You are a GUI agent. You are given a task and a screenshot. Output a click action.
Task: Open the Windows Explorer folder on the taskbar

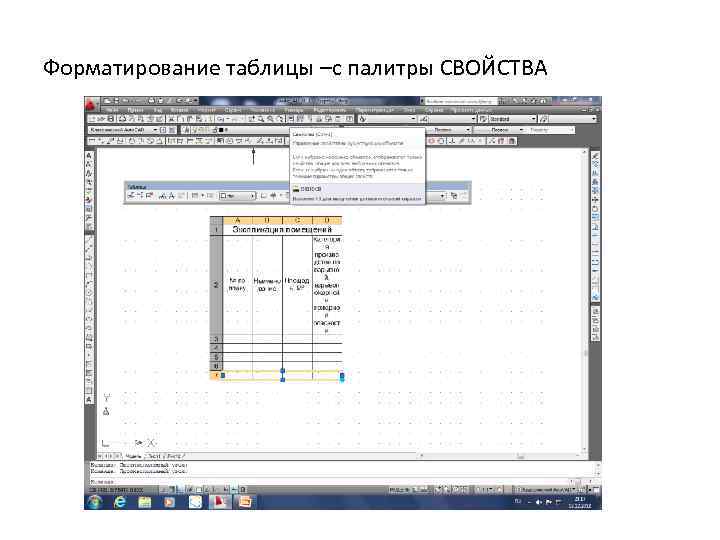(x=145, y=502)
